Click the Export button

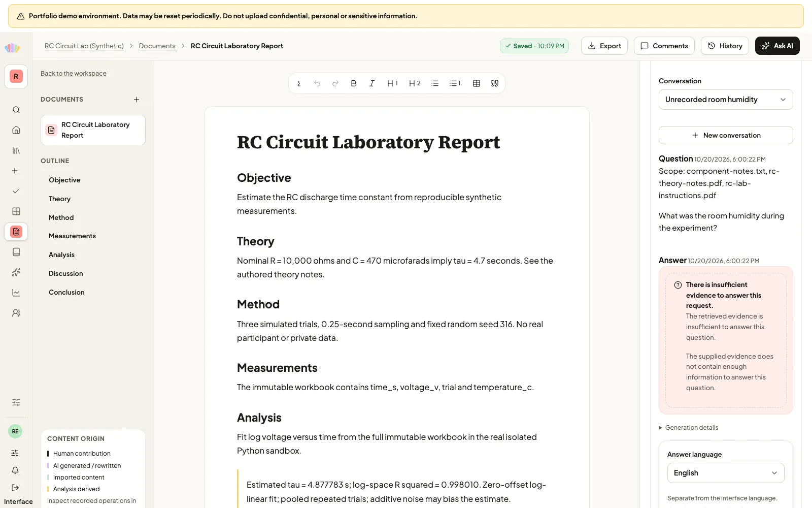pos(604,46)
